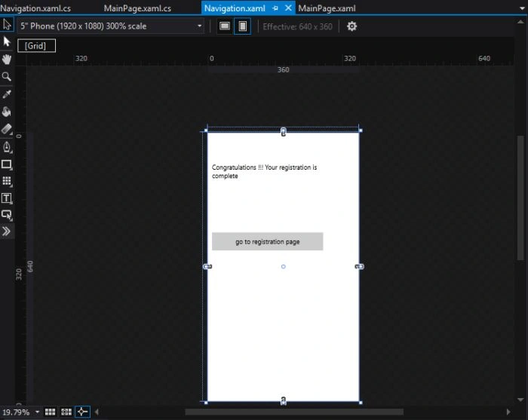The width and height of the screenshot is (528, 420).
Task: Select the Paint Bucket tool
Action: coord(7,112)
